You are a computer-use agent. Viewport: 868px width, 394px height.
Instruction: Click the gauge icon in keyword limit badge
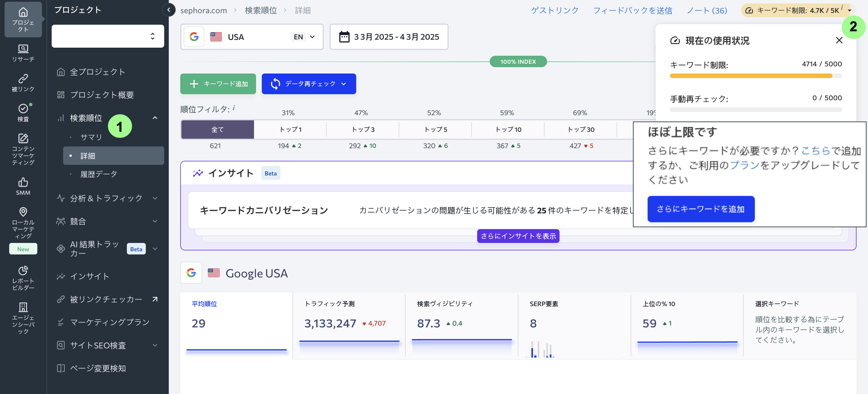pyautogui.click(x=749, y=10)
